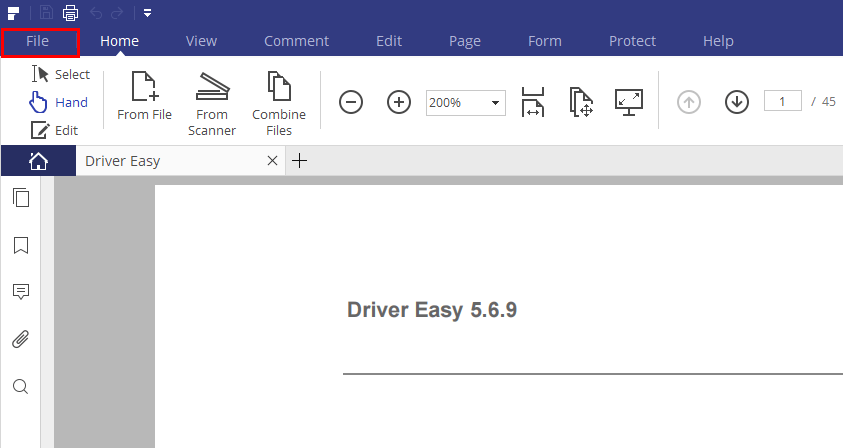The width and height of the screenshot is (843, 448).
Task: Open the Form ribbon tab
Action: click(545, 41)
